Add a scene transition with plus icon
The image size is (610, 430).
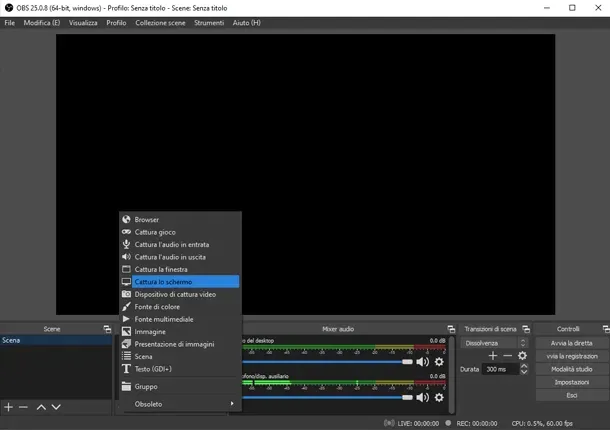pyautogui.click(x=492, y=356)
